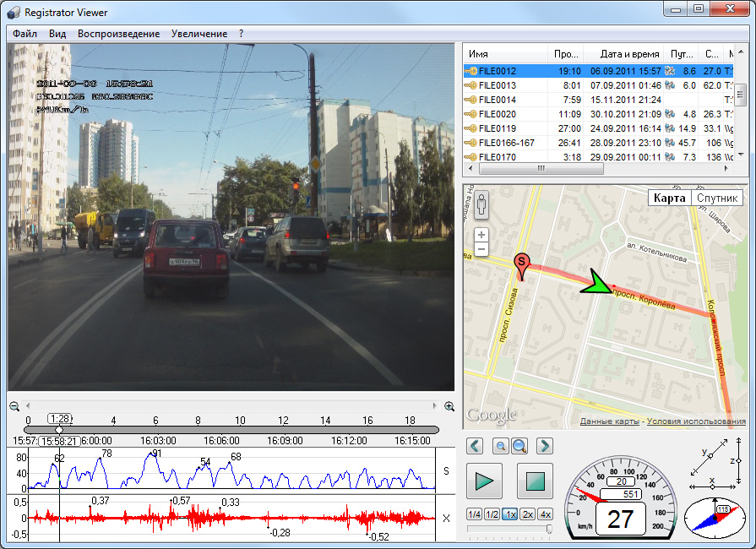756x549 pixels.
Task: Click the next file arrow button
Action: tap(545, 446)
